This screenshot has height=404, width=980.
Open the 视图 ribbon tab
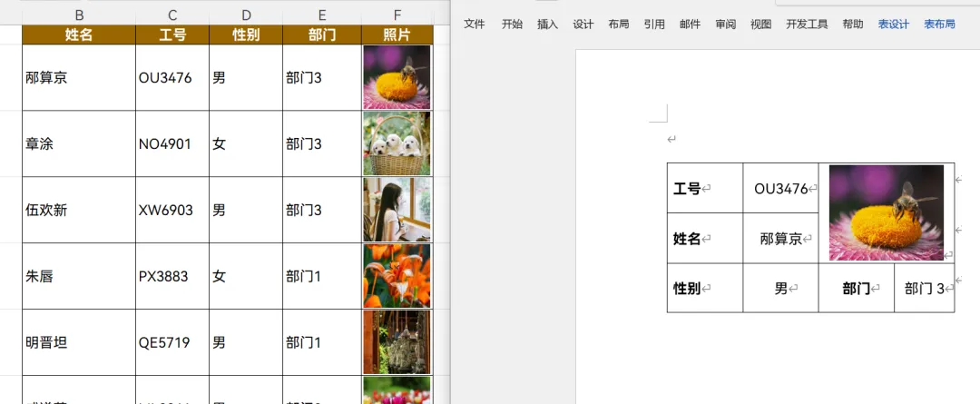(x=760, y=25)
